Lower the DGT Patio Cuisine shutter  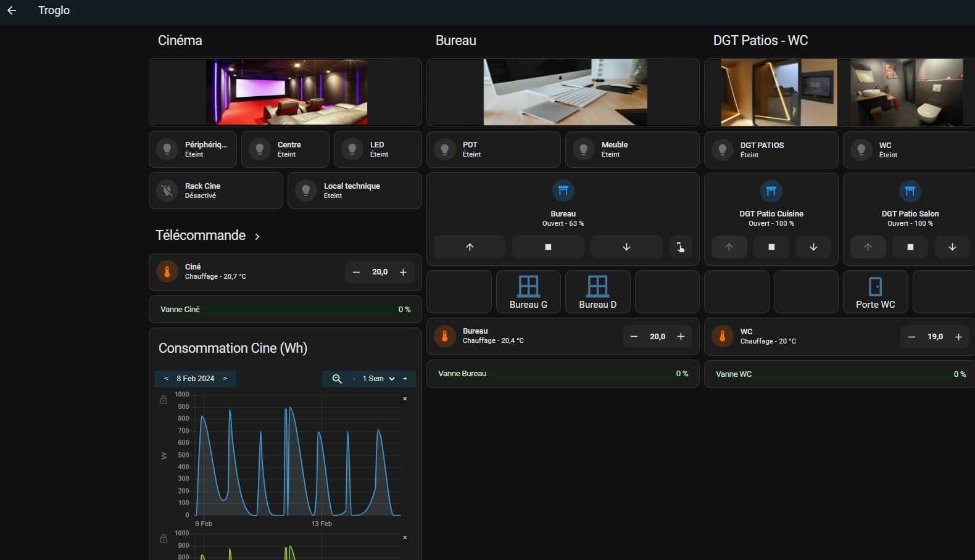[813, 247]
